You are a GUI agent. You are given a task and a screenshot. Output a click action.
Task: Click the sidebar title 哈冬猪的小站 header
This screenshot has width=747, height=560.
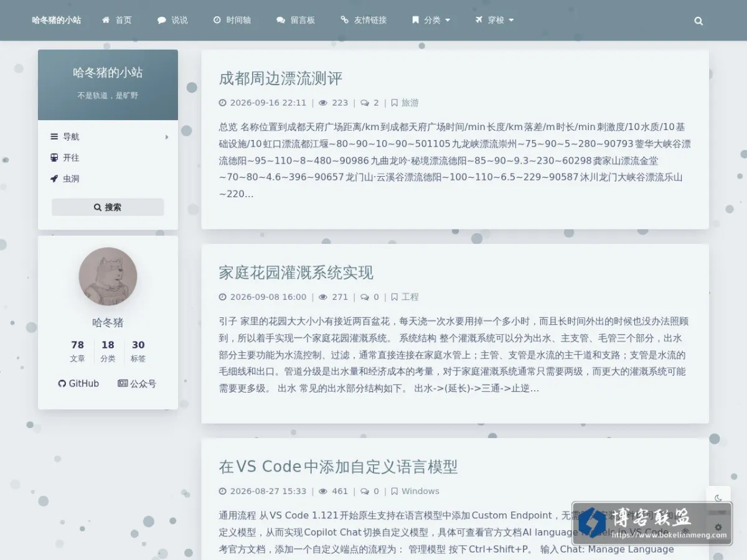click(x=108, y=73)
